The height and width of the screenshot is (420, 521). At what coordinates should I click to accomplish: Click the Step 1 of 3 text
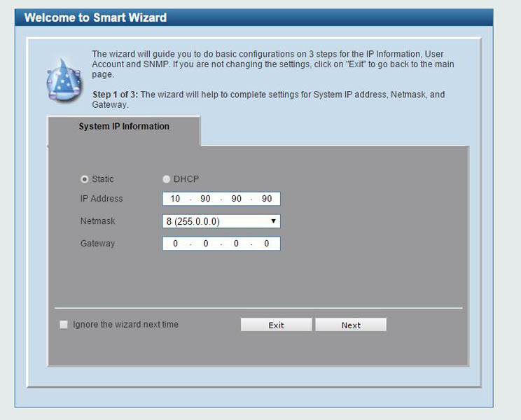click(x=115, y=94)
